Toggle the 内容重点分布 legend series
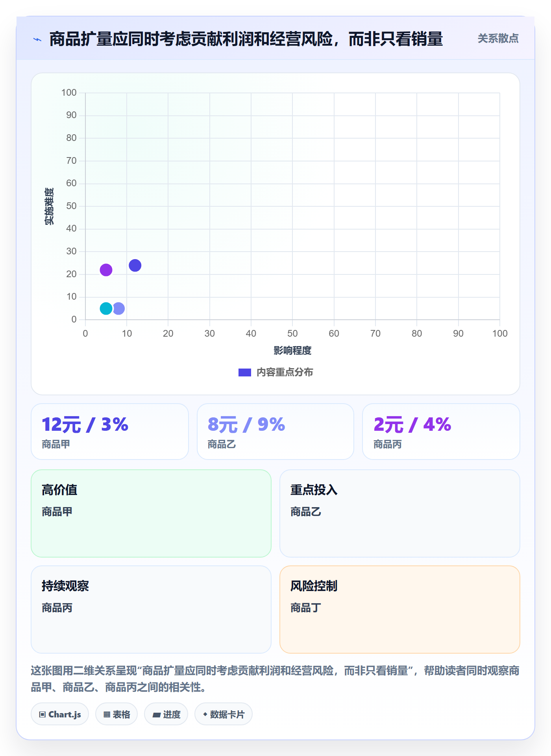This screenshot has height=756, width=551. [x=275, y=372]
